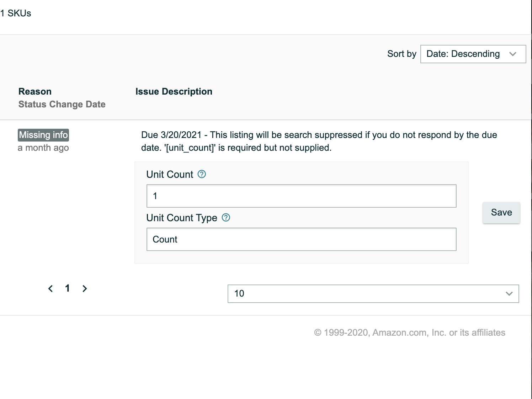This screenshot has width=532, height=399.
Task: Click the Save button
Action: coord(501,212)
